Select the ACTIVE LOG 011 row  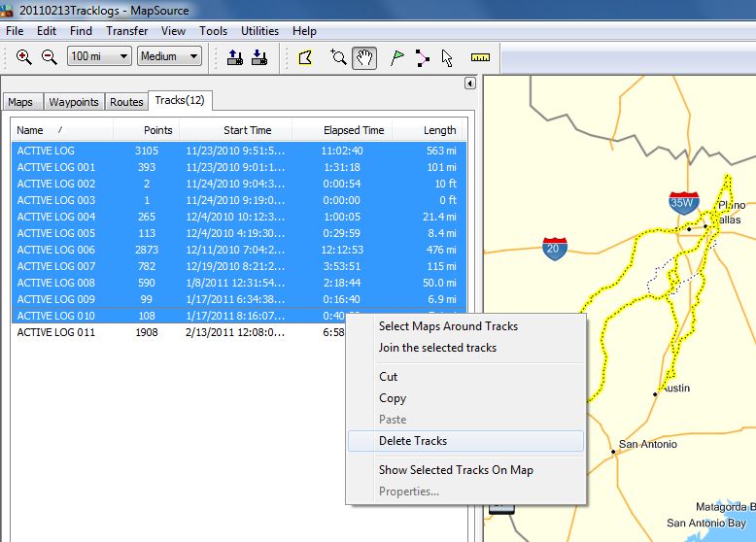click(179, 332)
